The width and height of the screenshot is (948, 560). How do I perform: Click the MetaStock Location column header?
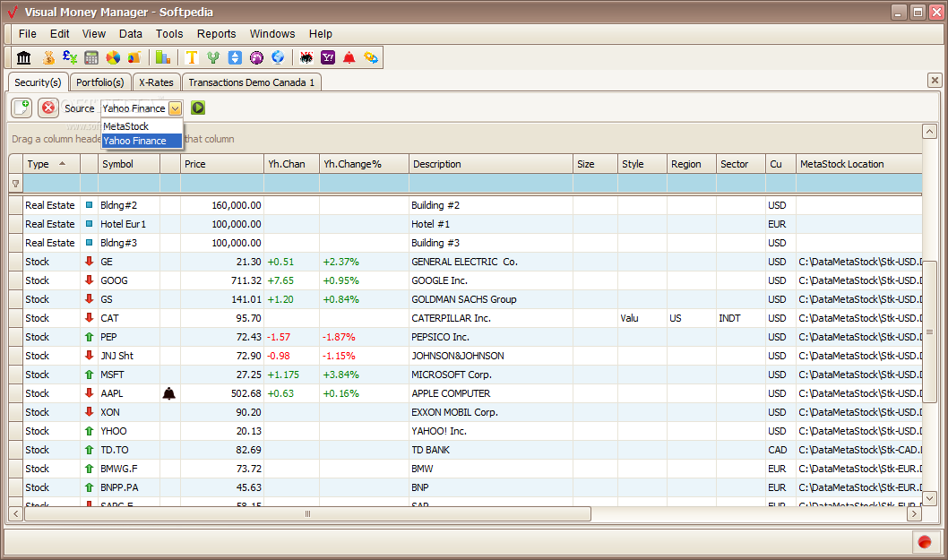click(859, 164)
